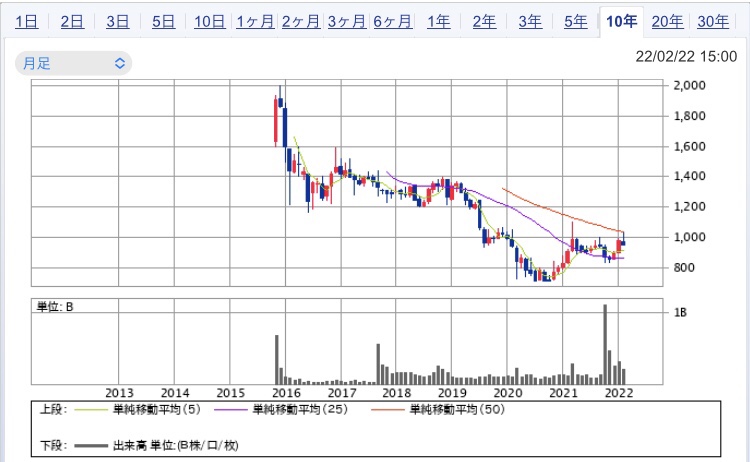Select the 1日 time range tab

pyautogui.click(x=27, y=21)
